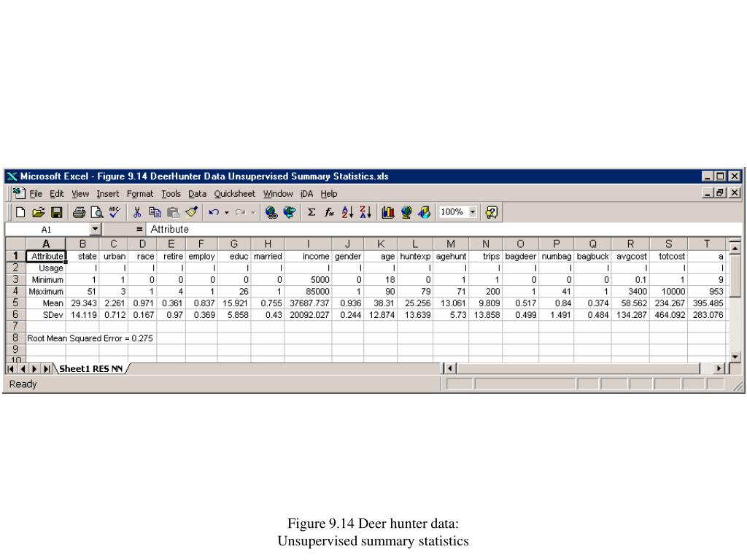
Task: Click vertical scrollbar down arrow
Action: (735, 357)
